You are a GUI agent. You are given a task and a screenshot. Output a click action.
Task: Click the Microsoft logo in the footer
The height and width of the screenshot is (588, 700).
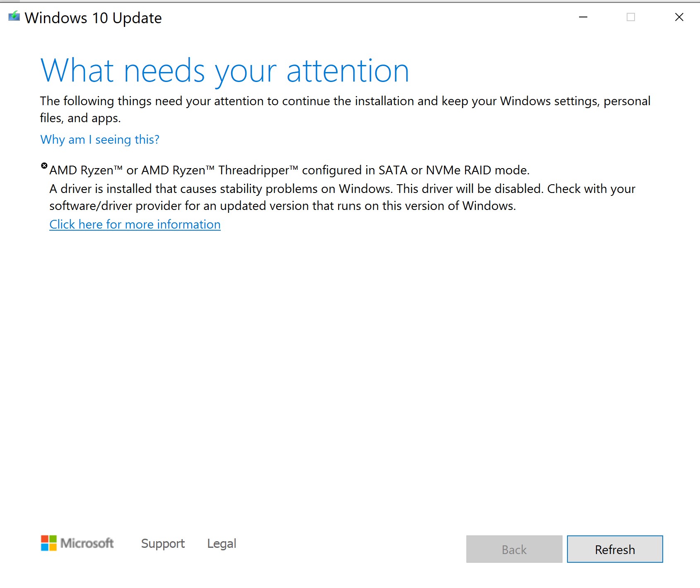coord(77,543)
